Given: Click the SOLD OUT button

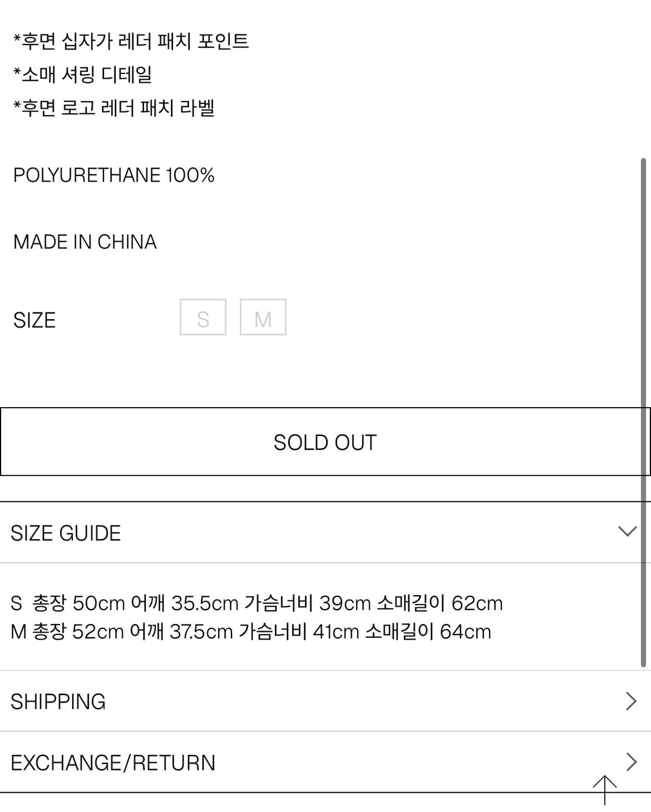Looking at the screenshot, I should 325,441.
